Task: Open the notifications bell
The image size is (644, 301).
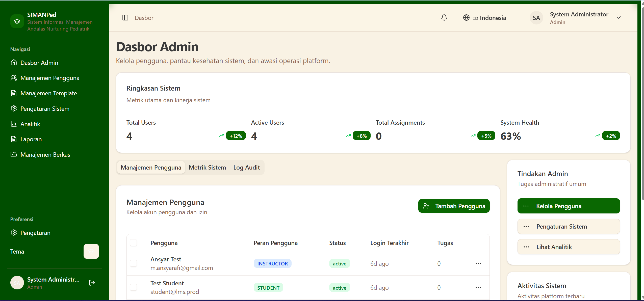Action: pyautogui.click(x=444, y=18)
